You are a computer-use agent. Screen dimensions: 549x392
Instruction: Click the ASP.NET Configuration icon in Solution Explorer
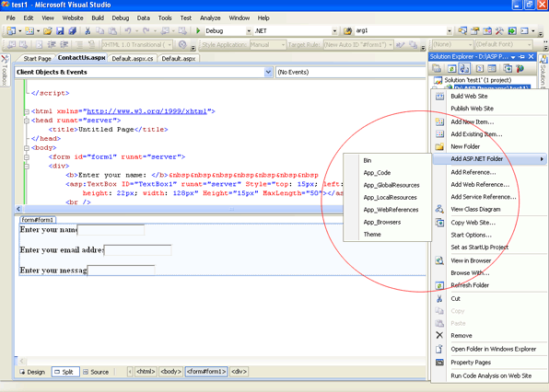[520, 68]
